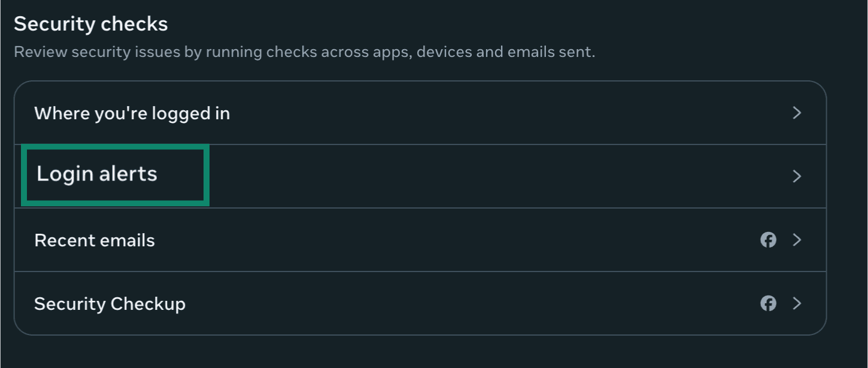Click the Where you're logged in label
868x368 pixels.
(x=132, y=113)
